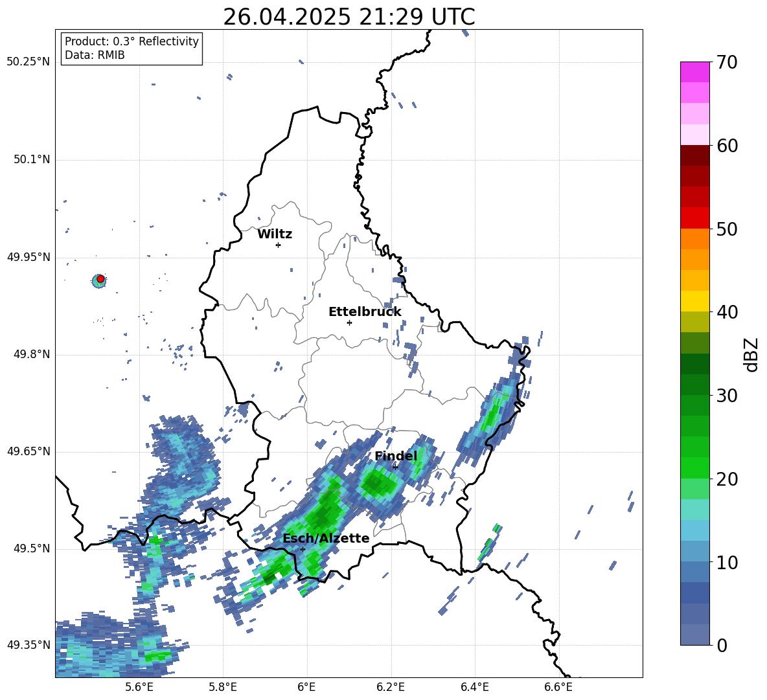This screenshot has width=767, height=700.
Task: Click the title 26.04.2025 21:29 UTC
Action: (x=349, y=17)
